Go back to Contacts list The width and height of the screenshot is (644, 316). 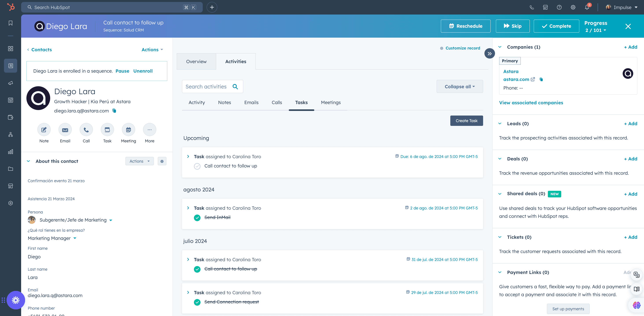click(x=39, y=50)
